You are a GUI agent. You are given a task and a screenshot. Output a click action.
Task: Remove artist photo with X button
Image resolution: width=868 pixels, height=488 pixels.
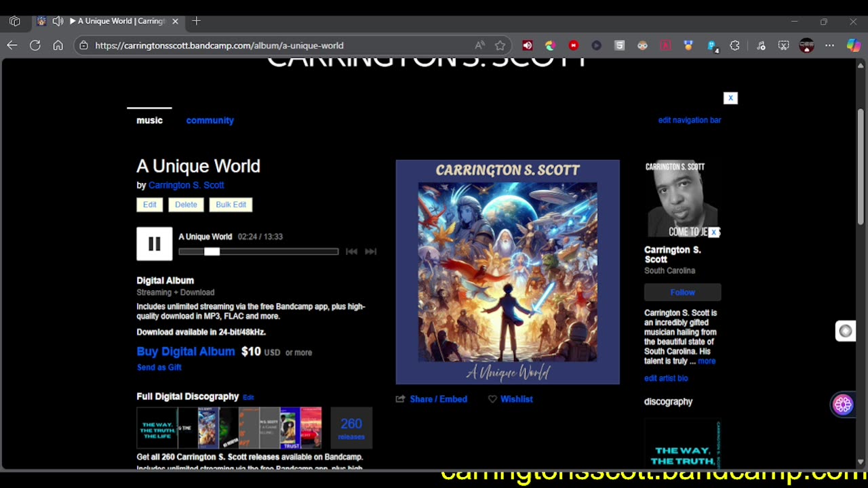click(x=713, y=232)
